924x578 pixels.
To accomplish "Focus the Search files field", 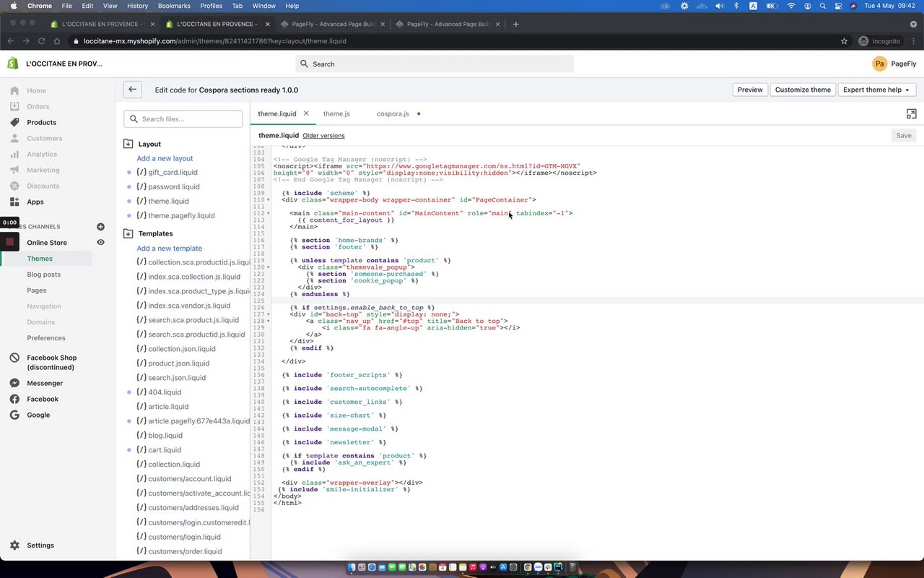I will coord(183,119).
